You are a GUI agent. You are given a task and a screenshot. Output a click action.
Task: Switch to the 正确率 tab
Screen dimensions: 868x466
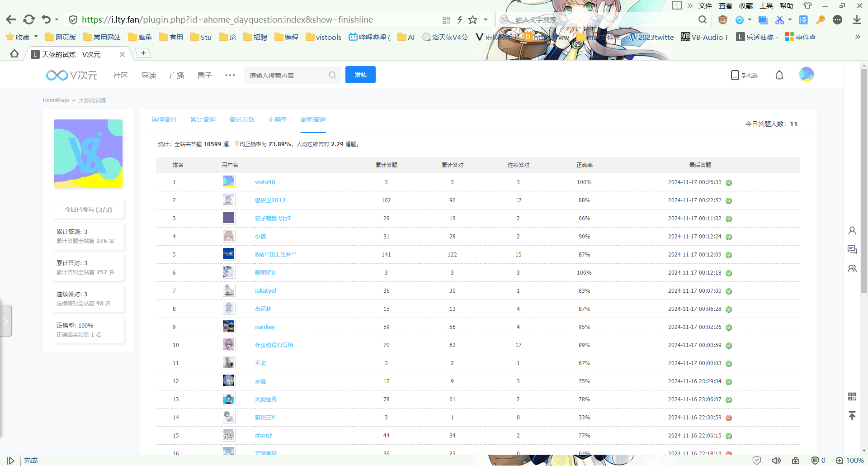[x=278, y=119]
